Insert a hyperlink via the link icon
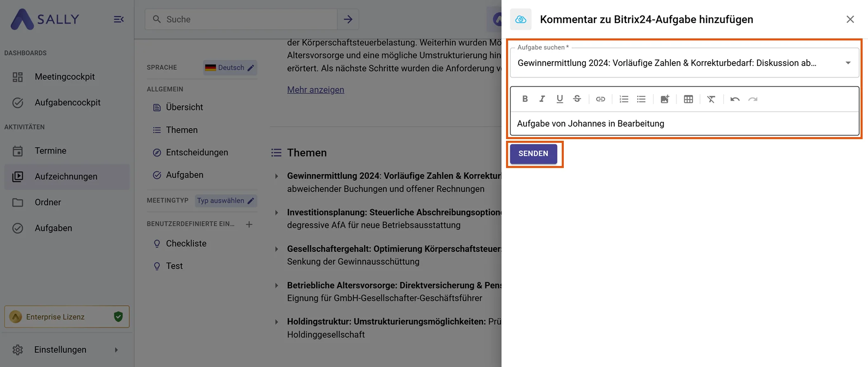This screenshot has height=367, width=868. coord(600,99)
